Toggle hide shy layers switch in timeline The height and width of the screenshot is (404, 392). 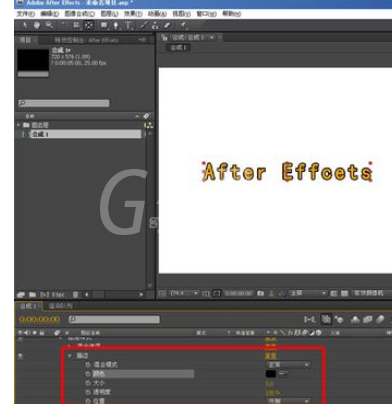[x=355, y=320]
